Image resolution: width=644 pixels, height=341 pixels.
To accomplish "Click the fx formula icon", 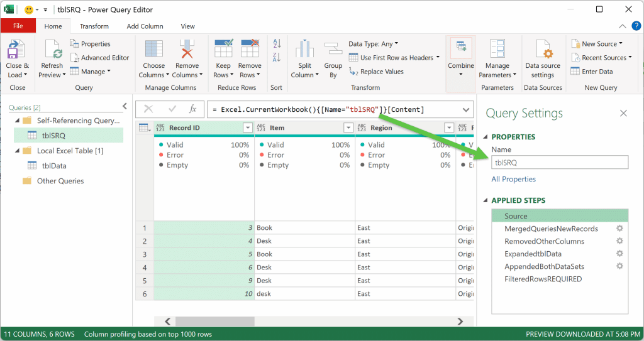I will click(192, 109).
